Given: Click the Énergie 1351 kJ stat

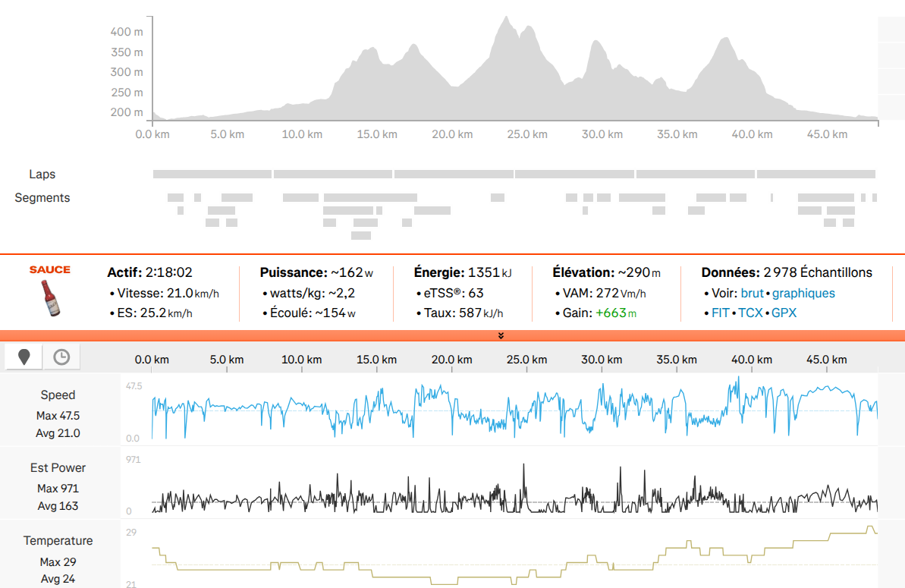Looking at the screenshot, I should [462, 272].
